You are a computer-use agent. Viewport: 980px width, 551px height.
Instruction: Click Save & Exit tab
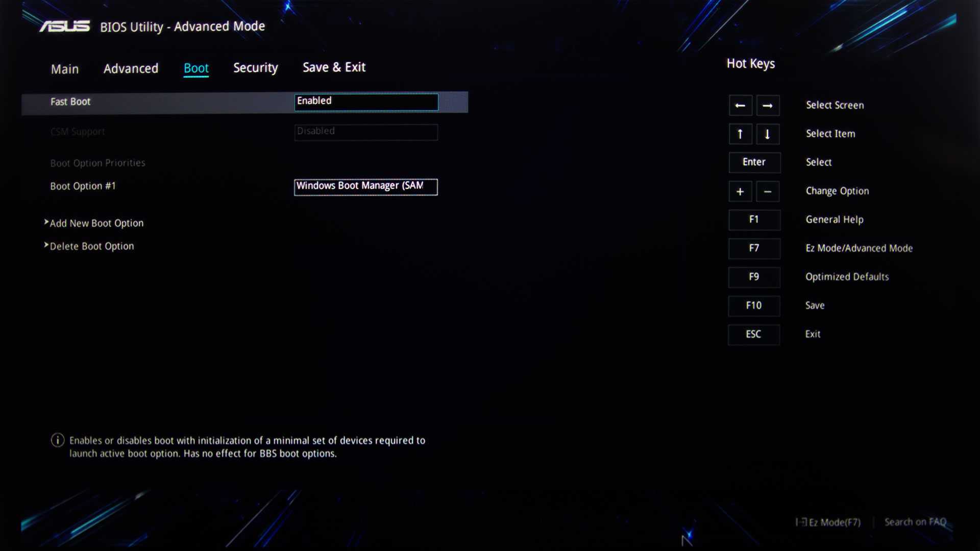pos(334,67)
